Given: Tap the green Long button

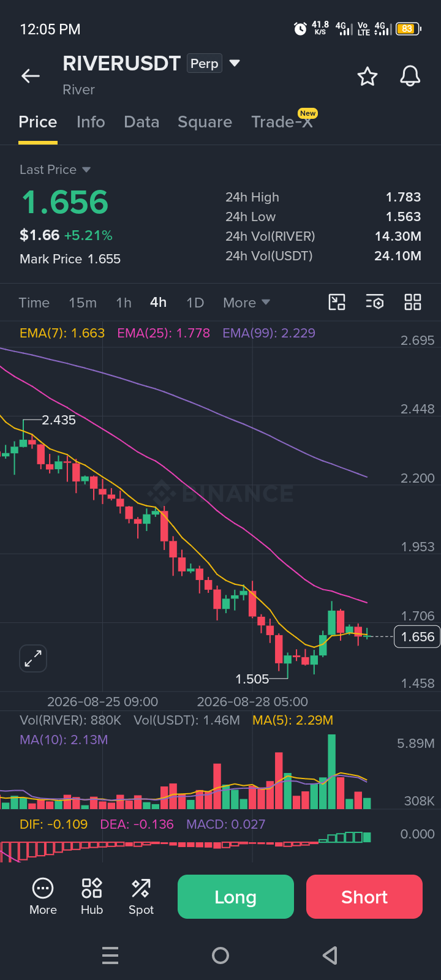Looking at the screenshot, I should [236, 897].
